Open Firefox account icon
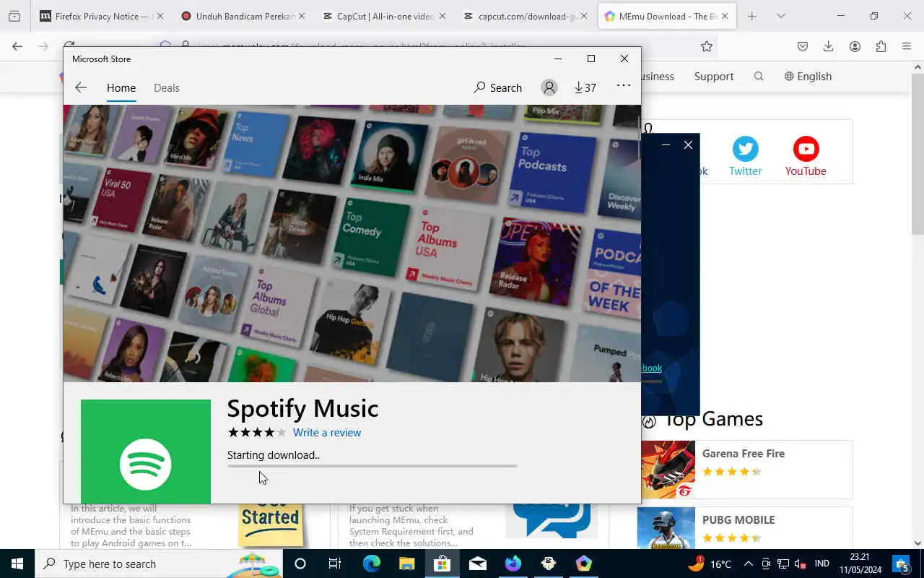The image size is (924, 578). 855,46
